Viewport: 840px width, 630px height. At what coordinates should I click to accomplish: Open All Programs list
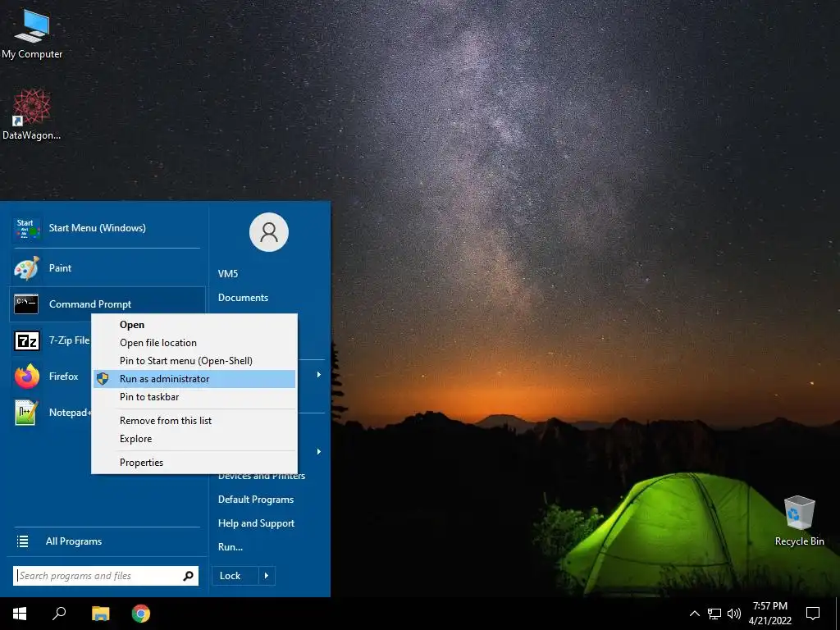[107, 541]
